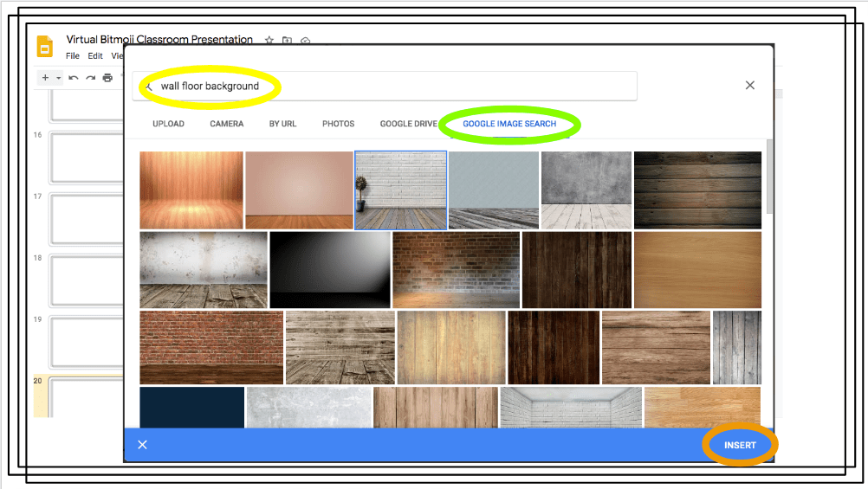Click the move to folder icon
Image resolution: width=868 pixels, height=489 pixels.
(288, 41)
